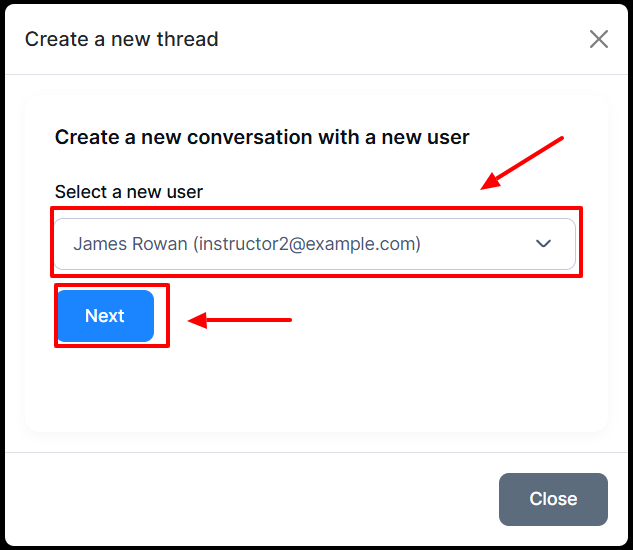
Task: Click the gray Close button
Action: point(553,499)
